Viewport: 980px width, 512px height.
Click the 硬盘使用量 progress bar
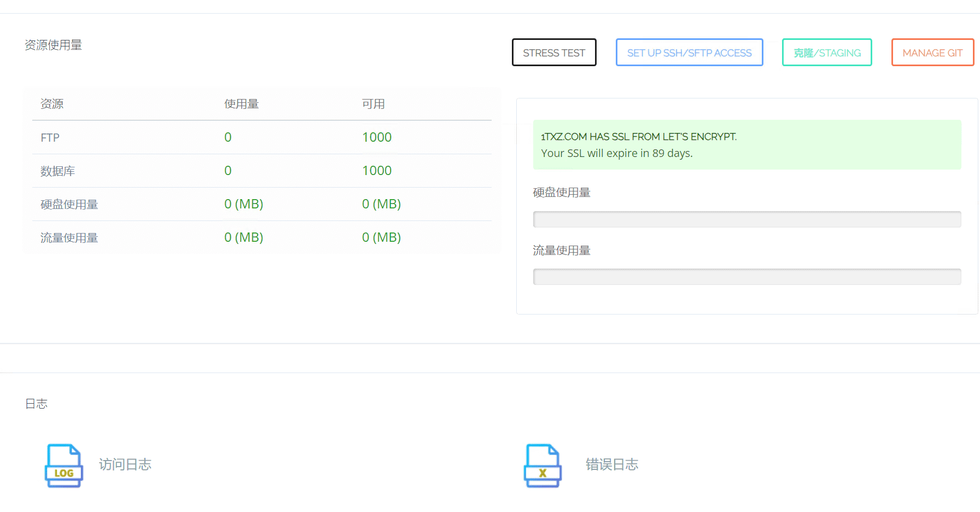point(747,219)
